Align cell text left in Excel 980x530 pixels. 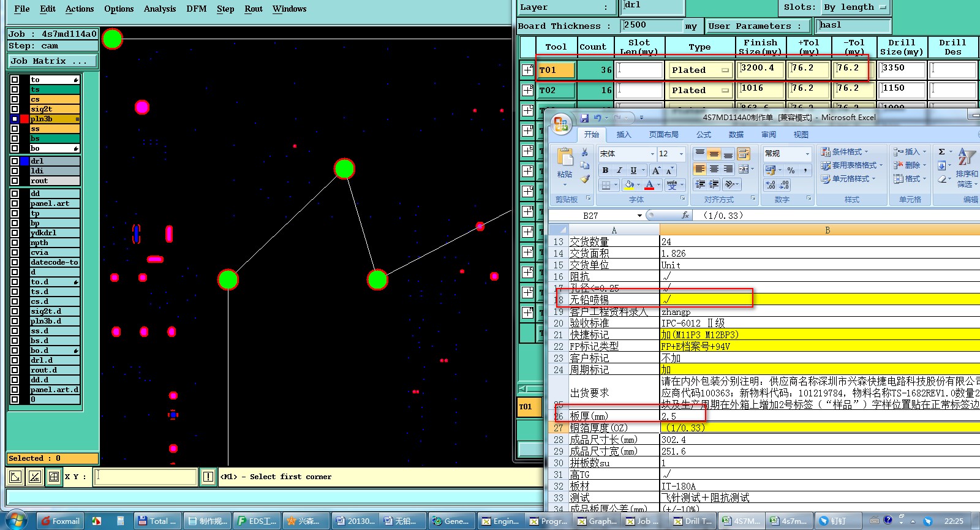(699, 169)
